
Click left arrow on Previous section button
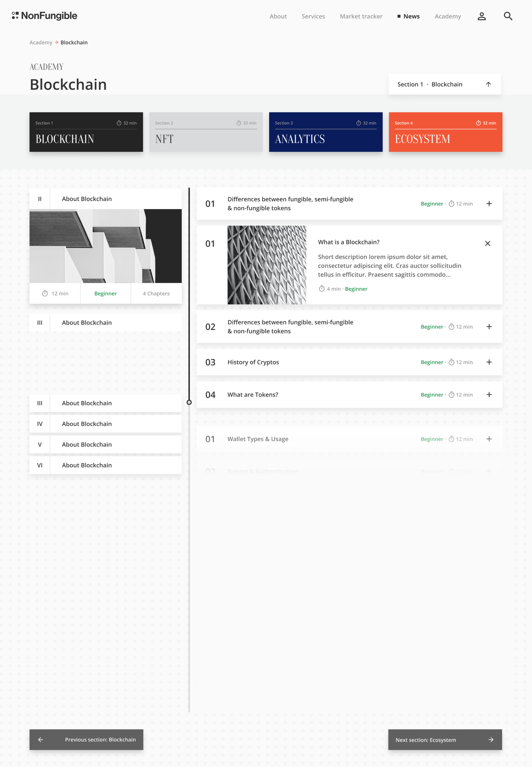point(41,739)
